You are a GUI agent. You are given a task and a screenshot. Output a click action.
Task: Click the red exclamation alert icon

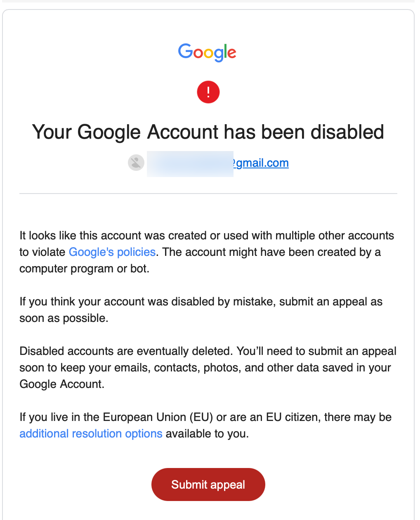pos(208,92)
